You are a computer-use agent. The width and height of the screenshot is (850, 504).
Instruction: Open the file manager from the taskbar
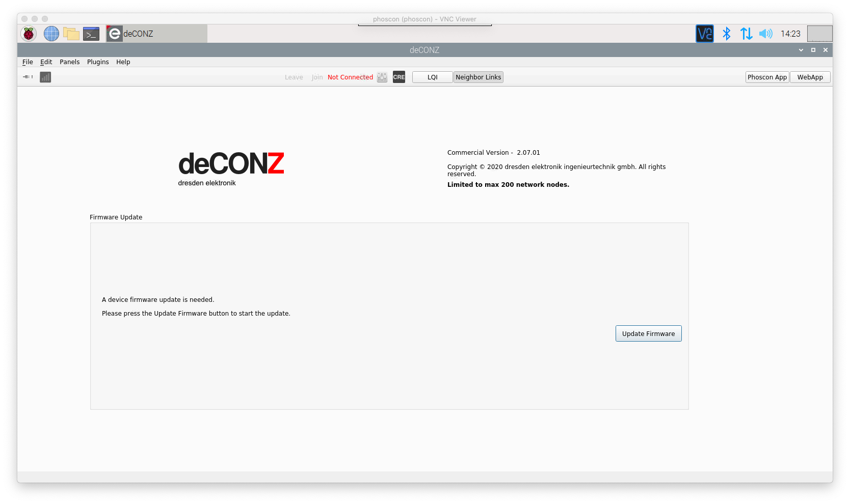coord(71,34)
